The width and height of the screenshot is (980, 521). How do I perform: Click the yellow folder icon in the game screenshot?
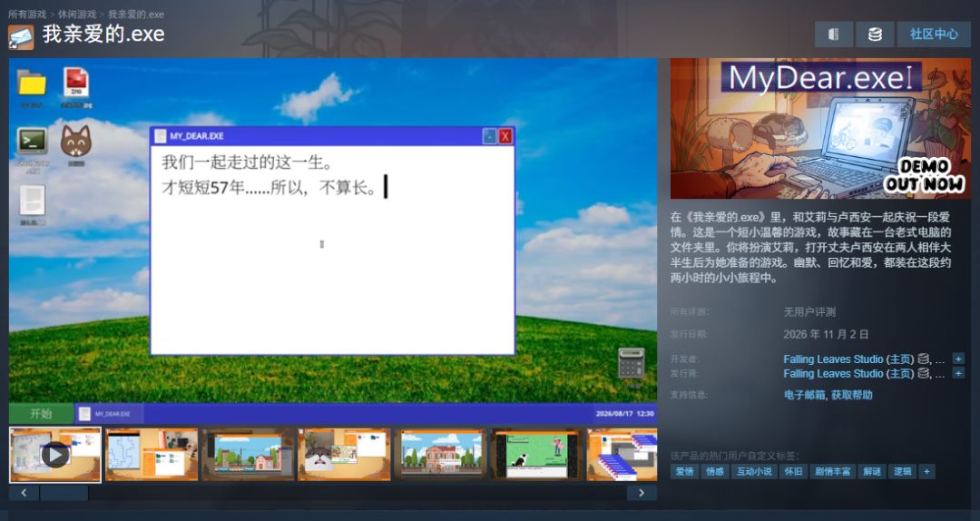tap(32, 84)
